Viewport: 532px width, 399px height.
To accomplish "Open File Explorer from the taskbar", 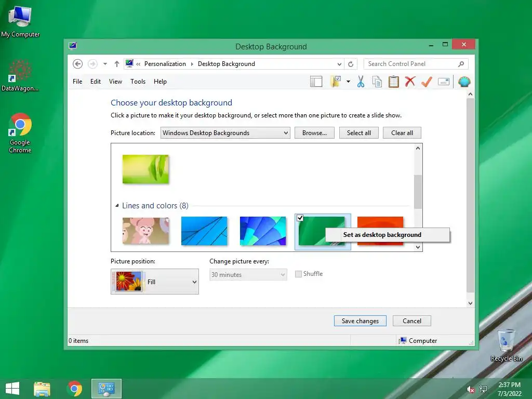I will pyautogui.click(x=42, y=389).
